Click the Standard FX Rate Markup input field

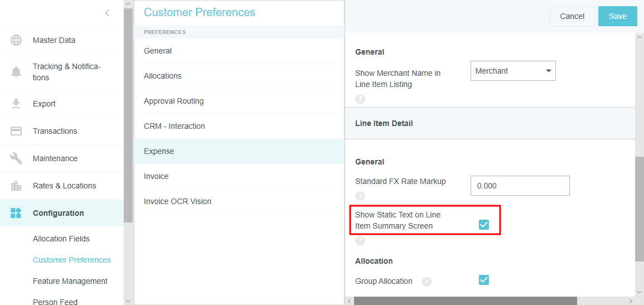point(520,186)
